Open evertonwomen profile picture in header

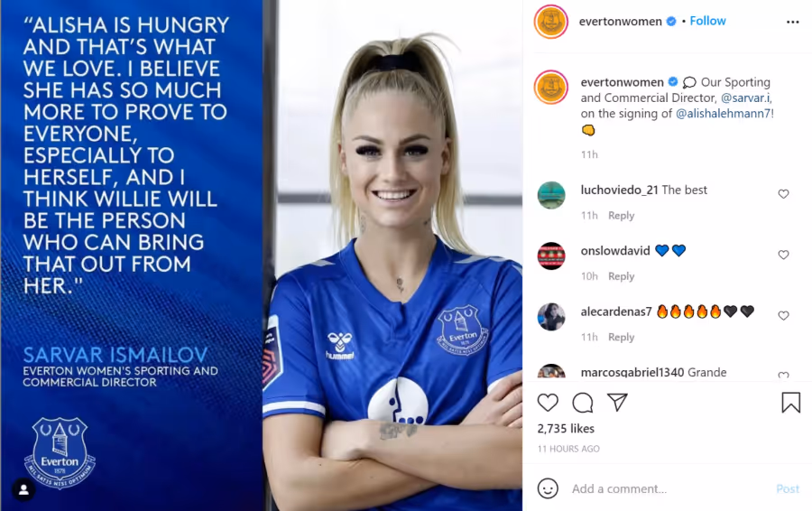click(x=551, y=22)
